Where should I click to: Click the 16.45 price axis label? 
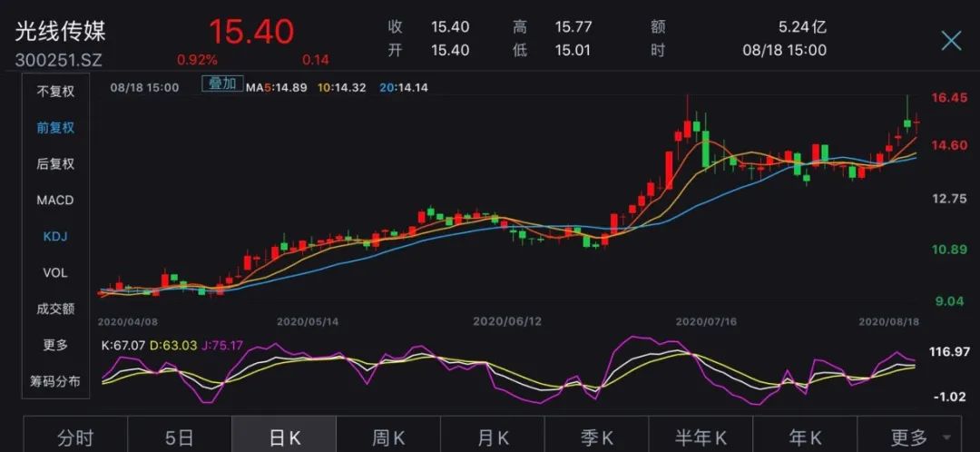tap(951, 97)
